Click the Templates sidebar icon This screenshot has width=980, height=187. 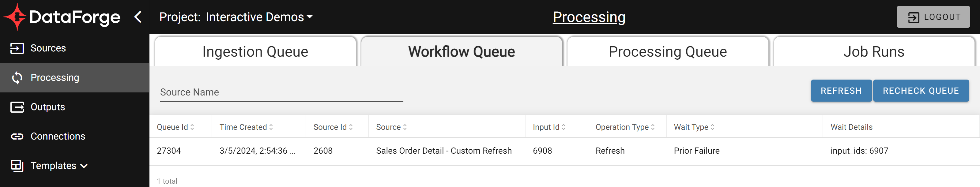point(17,166)
